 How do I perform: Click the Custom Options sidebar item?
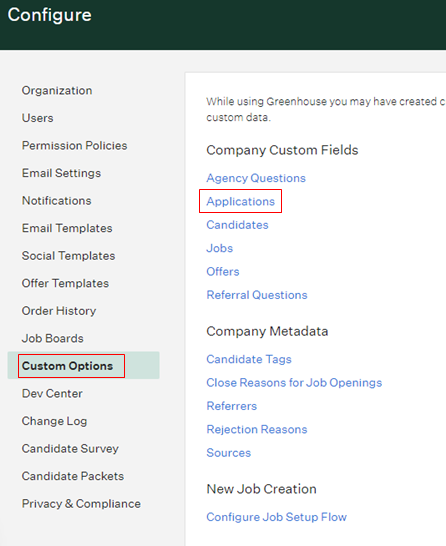click(x=68, y=366)
